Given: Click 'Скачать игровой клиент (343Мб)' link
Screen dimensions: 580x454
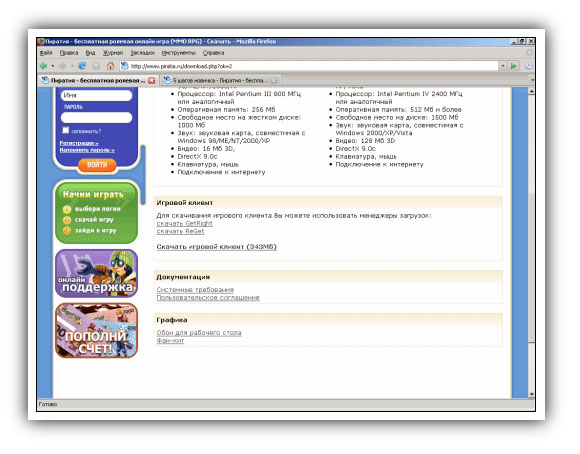Looking at the screenshot, I should tap(216, 247).
